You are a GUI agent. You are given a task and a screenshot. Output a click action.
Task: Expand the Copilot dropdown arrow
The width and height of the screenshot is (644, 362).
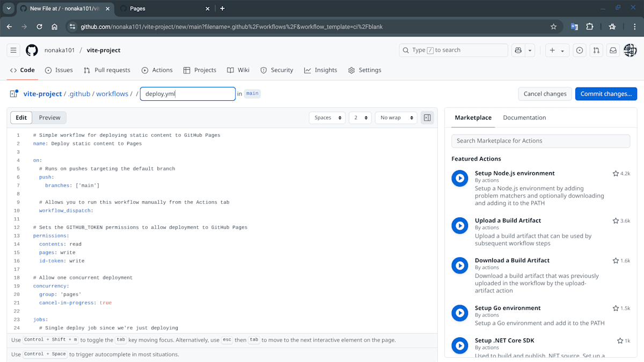(x=530, y=50)
